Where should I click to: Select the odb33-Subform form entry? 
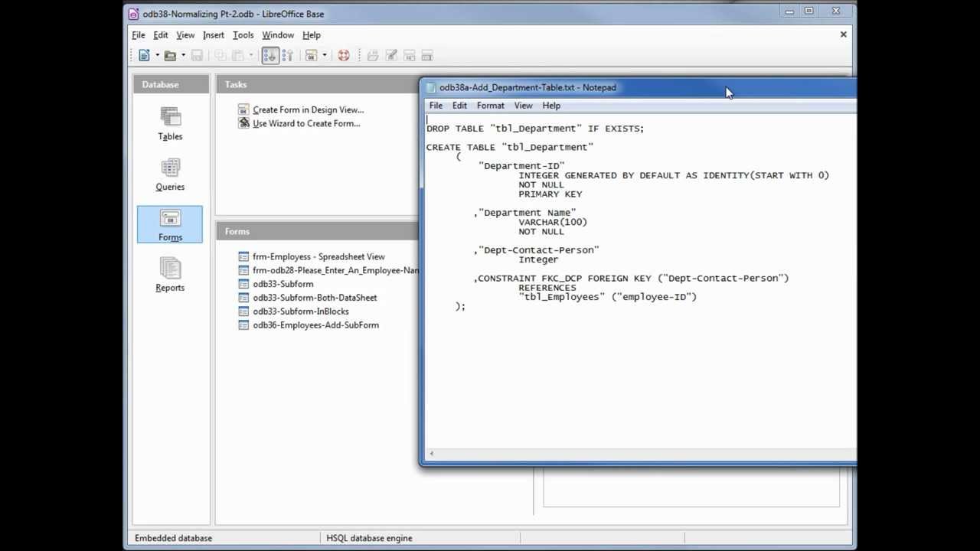283,285
